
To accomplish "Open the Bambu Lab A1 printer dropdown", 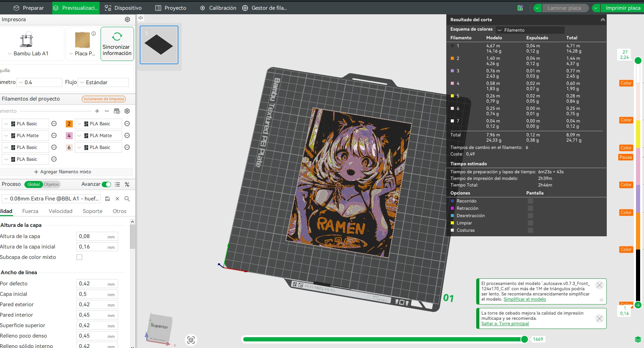I will point(28,54).
